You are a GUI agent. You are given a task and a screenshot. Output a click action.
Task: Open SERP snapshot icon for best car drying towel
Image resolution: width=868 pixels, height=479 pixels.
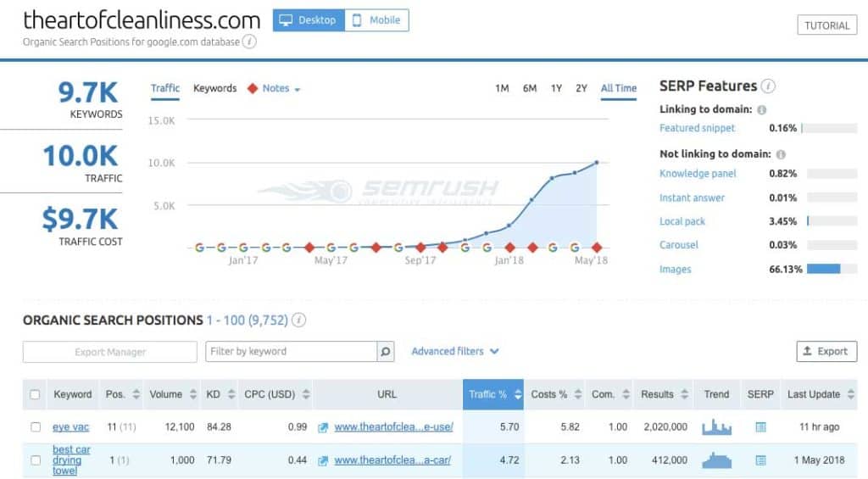[x=760, y=460]
